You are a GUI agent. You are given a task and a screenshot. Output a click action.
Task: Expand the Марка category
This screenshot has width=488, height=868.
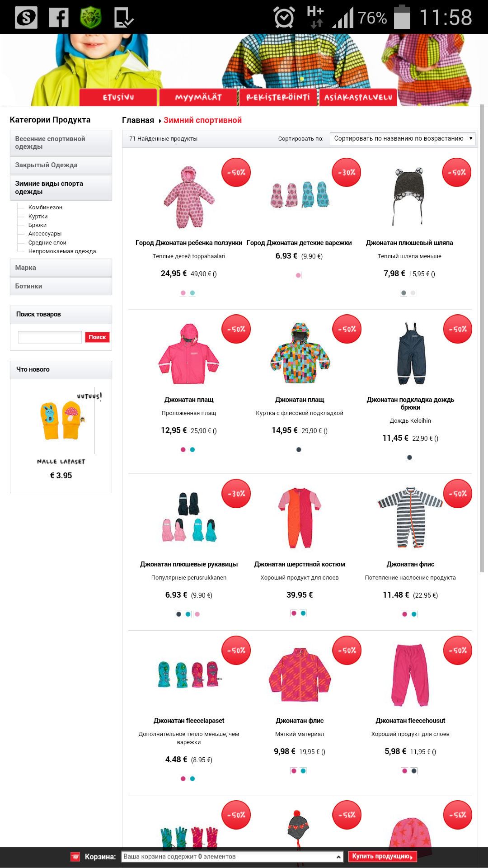point(61,268)
